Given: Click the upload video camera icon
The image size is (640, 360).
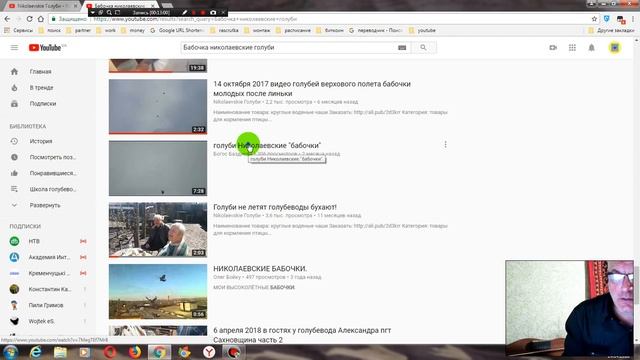Looking at the screenshot, I should [553, 48].
